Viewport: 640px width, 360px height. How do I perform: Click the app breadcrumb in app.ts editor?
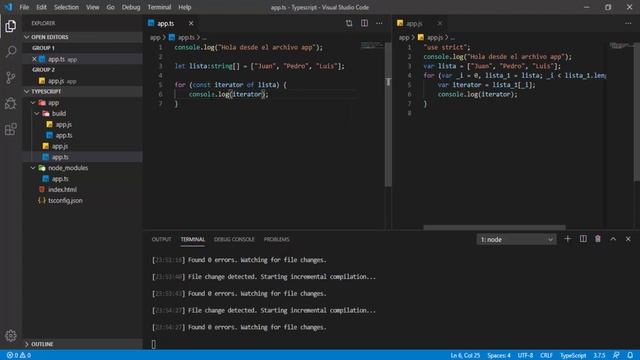(155, 38)
